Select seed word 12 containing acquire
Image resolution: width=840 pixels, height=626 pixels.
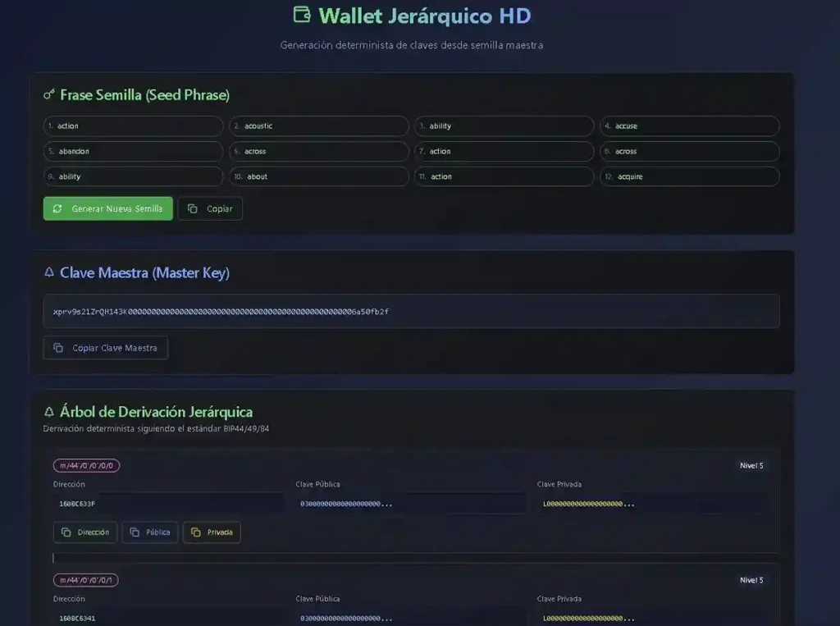(x=689, y=176)
